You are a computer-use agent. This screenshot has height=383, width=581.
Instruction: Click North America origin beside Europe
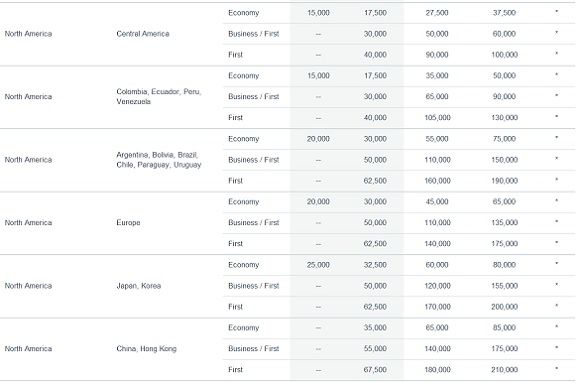(x=28, y=223)
